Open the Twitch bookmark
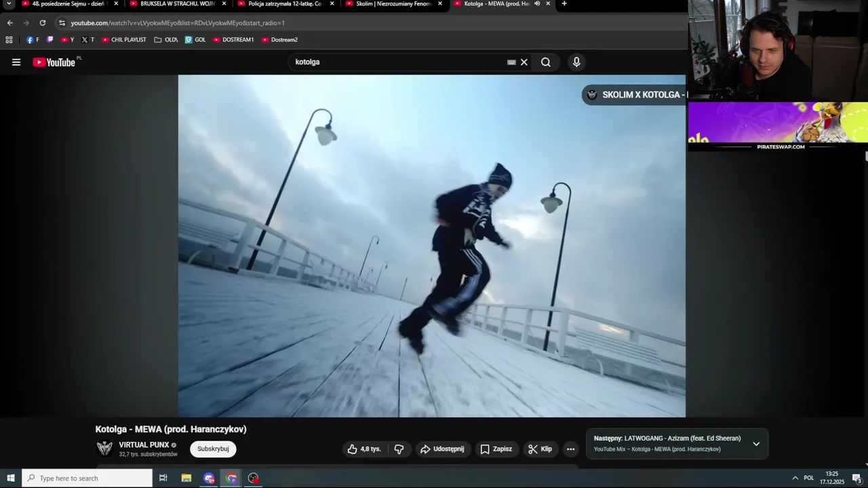Image resolution: width=868 pixels, height=488 pixels. pyautogui.click(x=50, y=39)
